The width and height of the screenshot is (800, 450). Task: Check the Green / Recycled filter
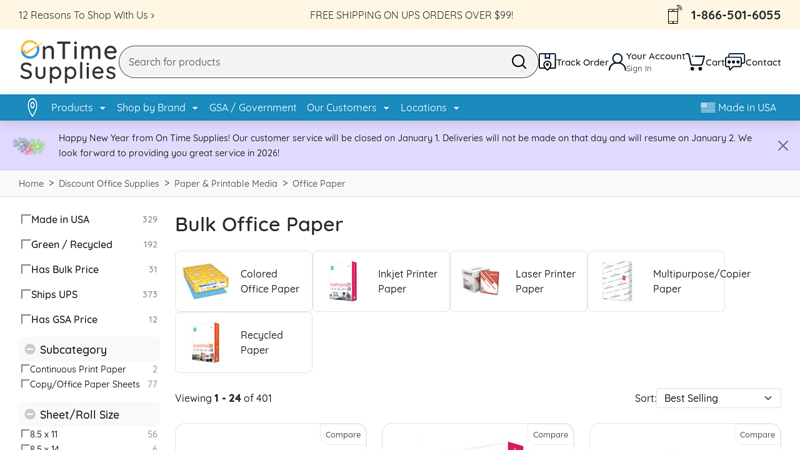[25, 244]
